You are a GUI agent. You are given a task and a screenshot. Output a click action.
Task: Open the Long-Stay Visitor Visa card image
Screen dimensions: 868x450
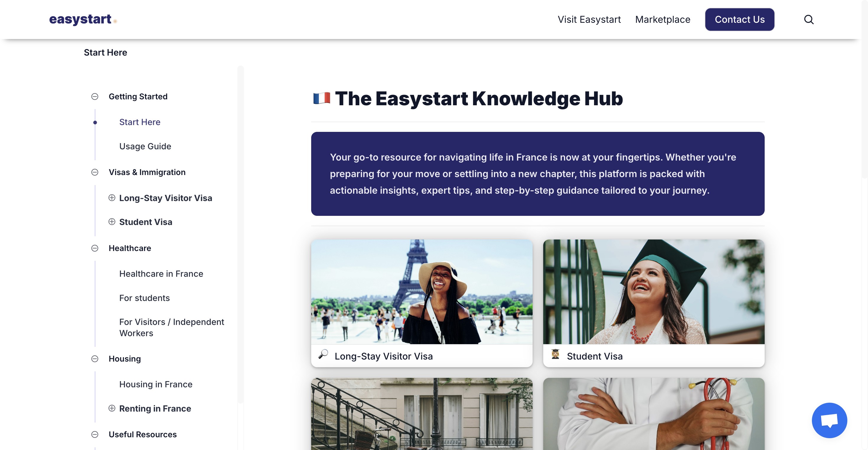pos(422,292)
